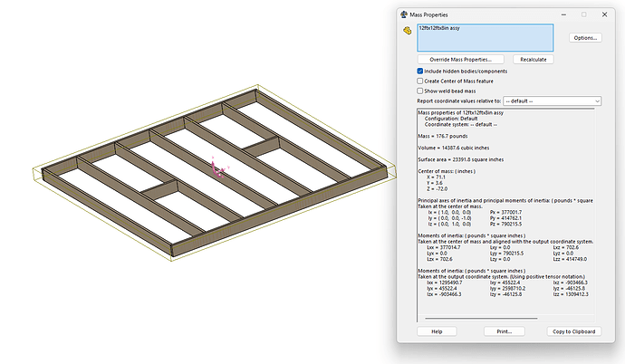
Task: Enable Create Center of Mass feature
Action: [420, 81]
